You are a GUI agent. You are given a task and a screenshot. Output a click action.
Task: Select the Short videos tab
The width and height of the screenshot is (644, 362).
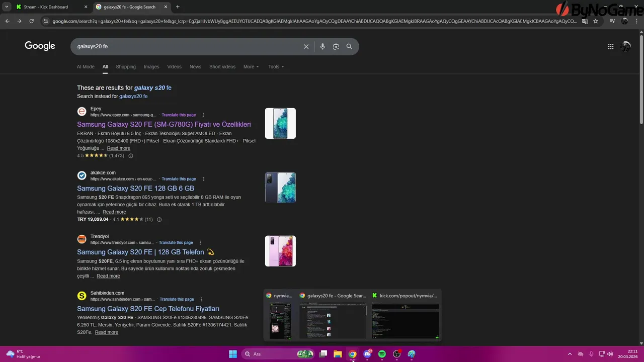[222, 67]
